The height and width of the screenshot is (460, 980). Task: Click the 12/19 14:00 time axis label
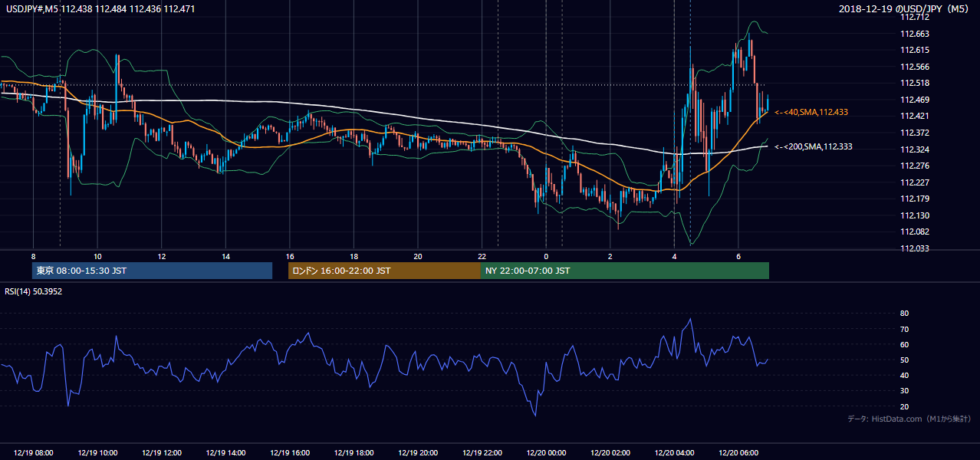(x=225, y=453)
